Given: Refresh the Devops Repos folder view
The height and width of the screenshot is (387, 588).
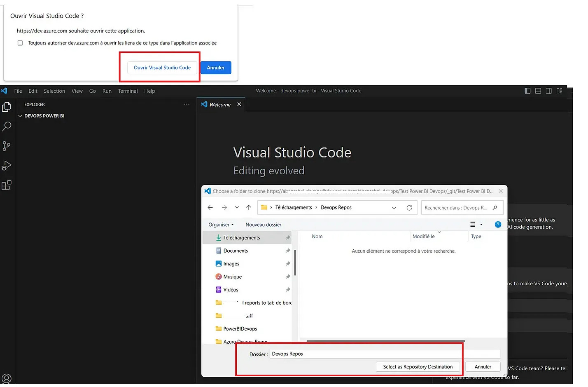Looking at the screenshot, I should tap(409, 208).
